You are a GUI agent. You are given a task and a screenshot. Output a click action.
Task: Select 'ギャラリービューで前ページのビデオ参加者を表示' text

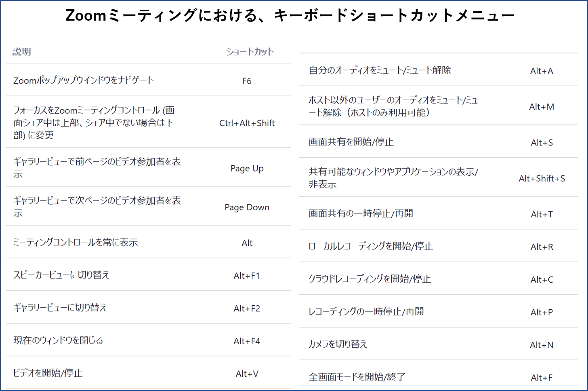(x=97, y=168)
